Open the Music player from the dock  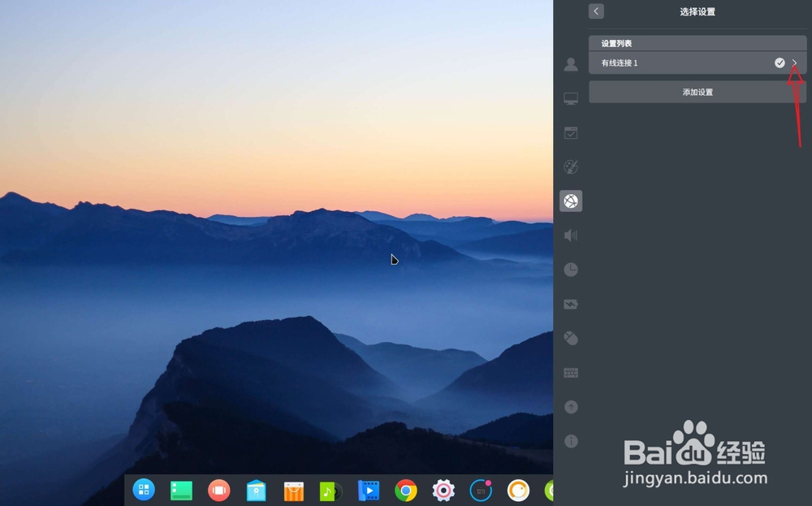pyautogui.click(x=330, y=491)
